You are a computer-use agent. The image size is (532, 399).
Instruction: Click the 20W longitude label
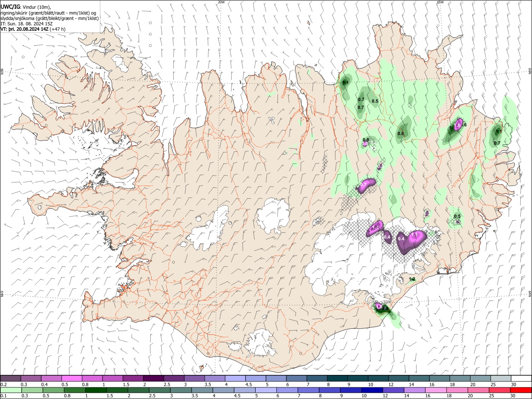(x=221, y=2)
